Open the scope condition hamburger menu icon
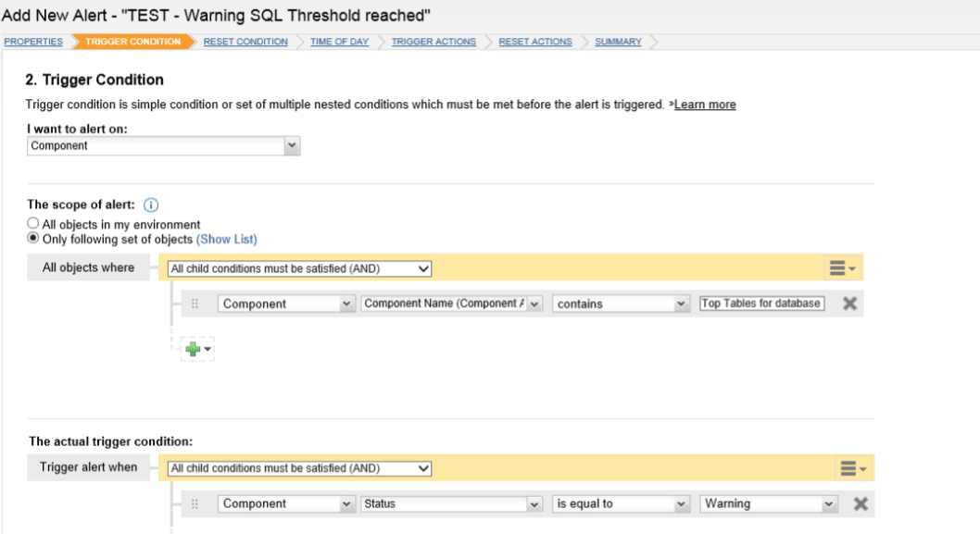 tap(842, 268)
